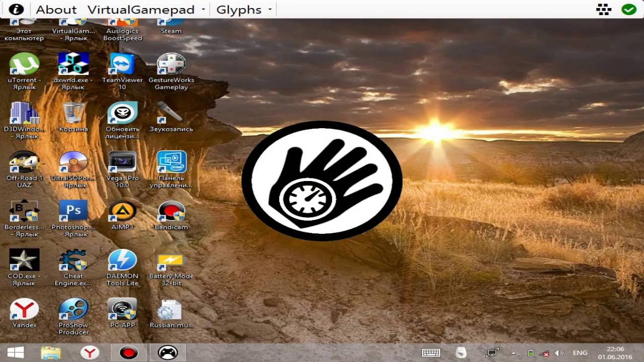
Task: Show hidden tray icons arrow
Action: pos(514,353)
